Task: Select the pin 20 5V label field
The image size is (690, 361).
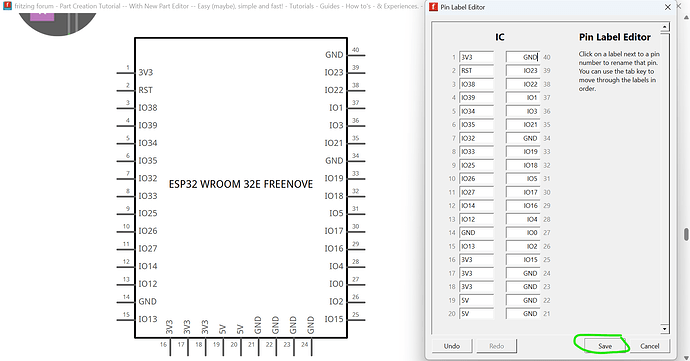Action: (x=477, y=313)
